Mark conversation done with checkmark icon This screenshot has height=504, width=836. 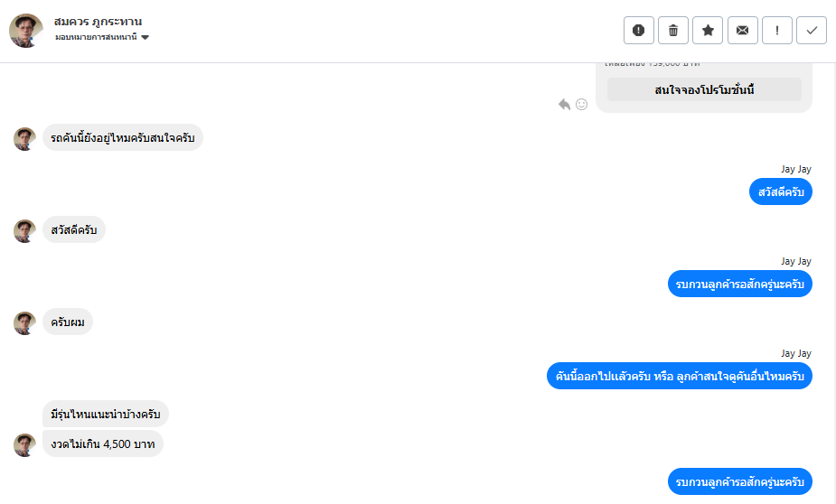pyautogui.click(x=812, y=31)
